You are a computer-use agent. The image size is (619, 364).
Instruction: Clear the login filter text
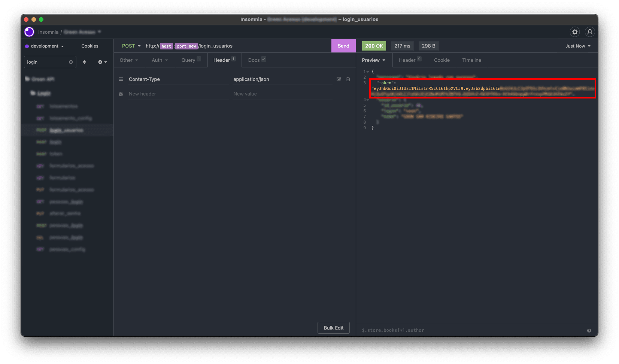[71, 62]
